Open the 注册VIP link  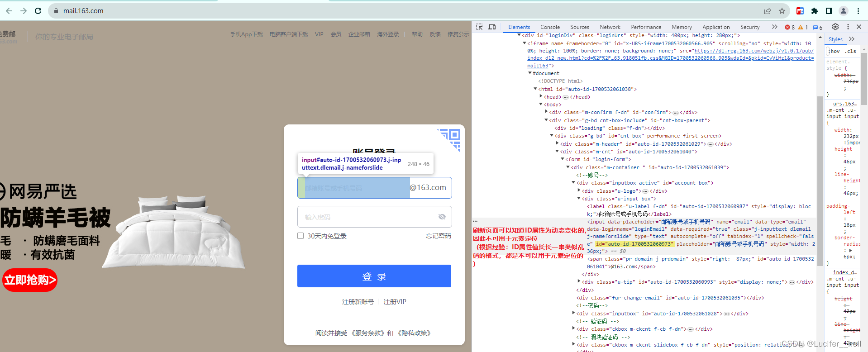[x=395, y=302]
